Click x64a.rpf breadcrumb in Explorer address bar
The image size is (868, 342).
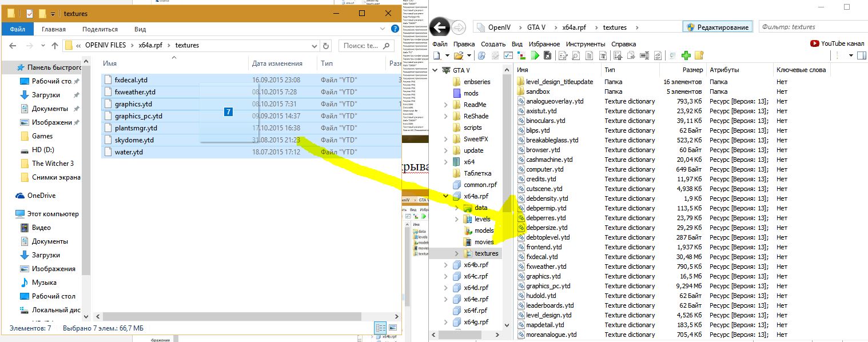coord(151,45)
